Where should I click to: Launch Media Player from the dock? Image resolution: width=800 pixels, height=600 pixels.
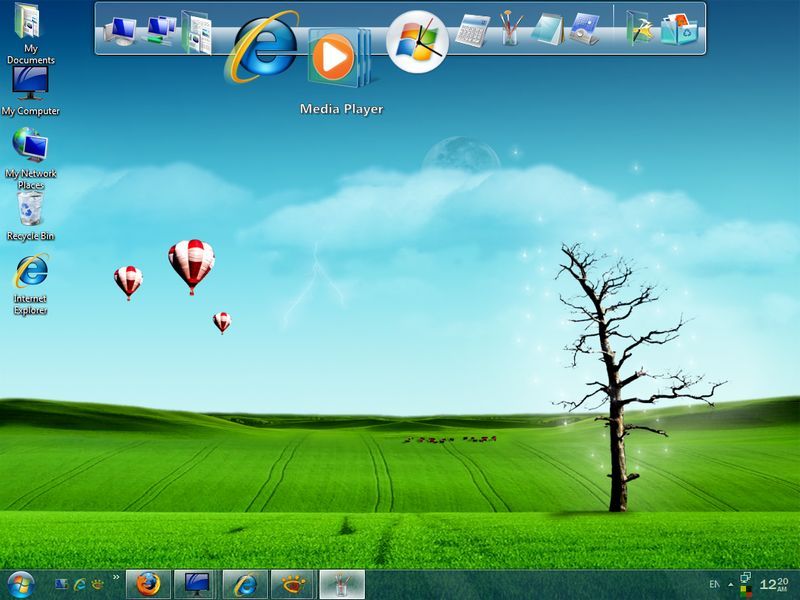339,57
